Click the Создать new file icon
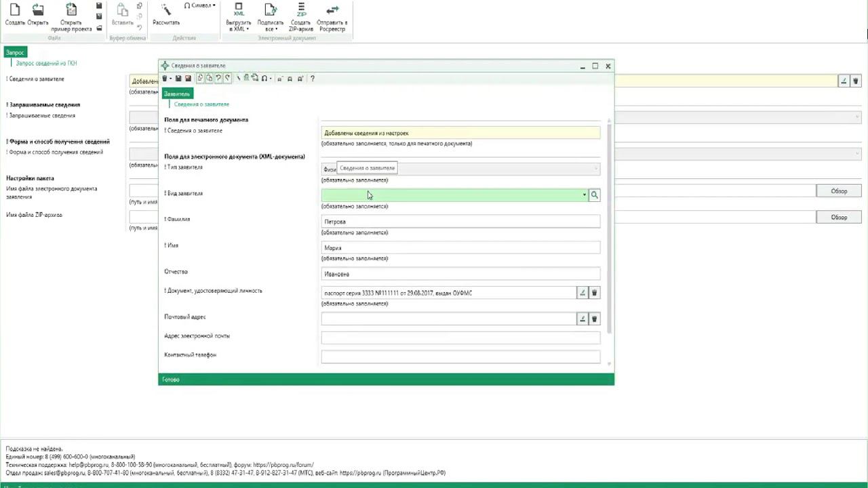This screenshot has height=488, width=868. (15, 11)
